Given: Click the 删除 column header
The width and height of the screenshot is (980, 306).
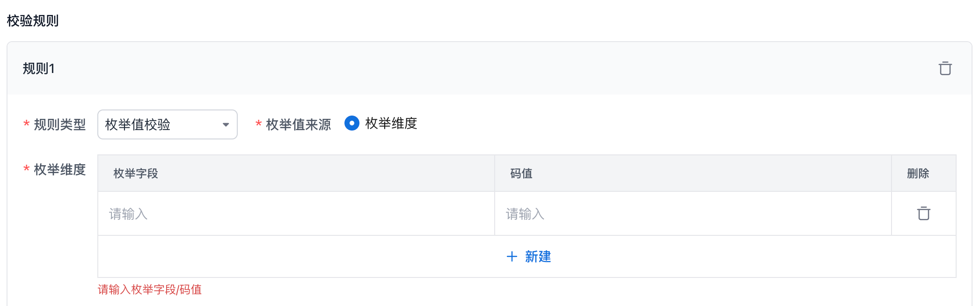Looking at the screenshot, I should click(918, 174).
